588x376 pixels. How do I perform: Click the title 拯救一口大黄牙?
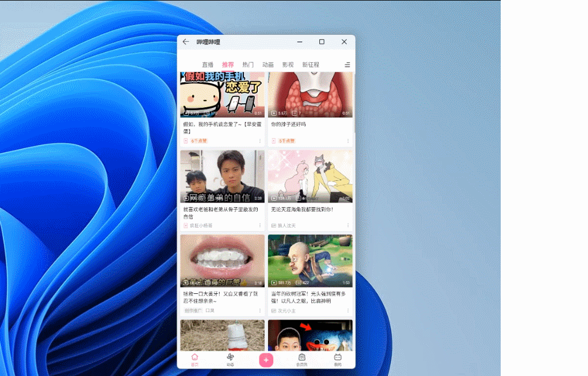click(x=221, y=297)
